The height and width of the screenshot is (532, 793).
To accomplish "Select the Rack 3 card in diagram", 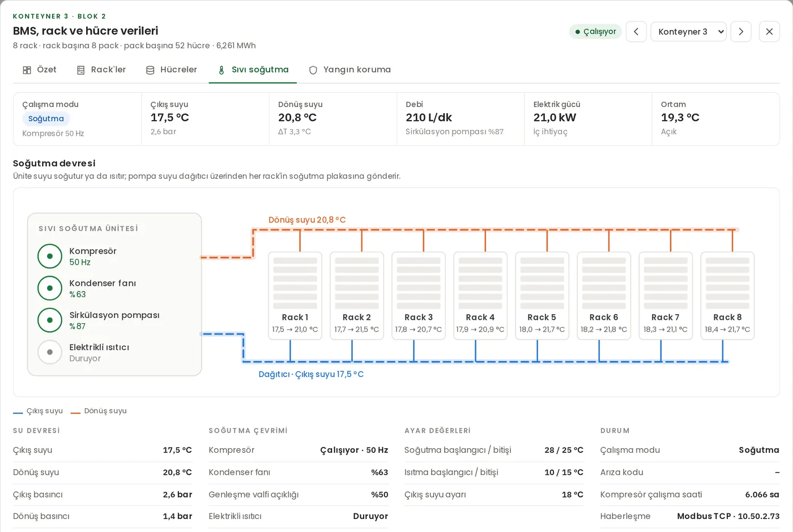I will point(419,296).
